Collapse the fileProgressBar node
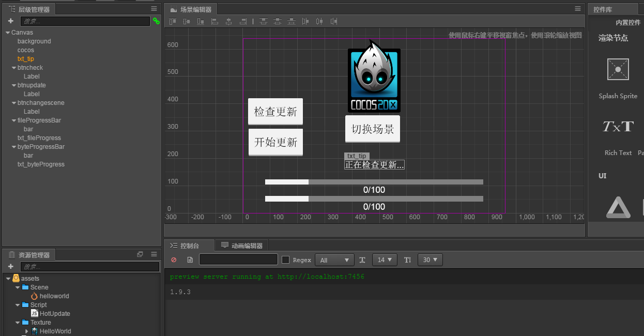The width and height of the screenshot is (644, 336). (x=14, y=120)
